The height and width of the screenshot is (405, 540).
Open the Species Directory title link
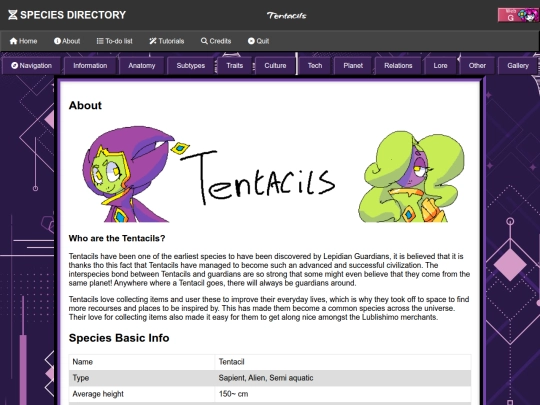click(73, 15)
